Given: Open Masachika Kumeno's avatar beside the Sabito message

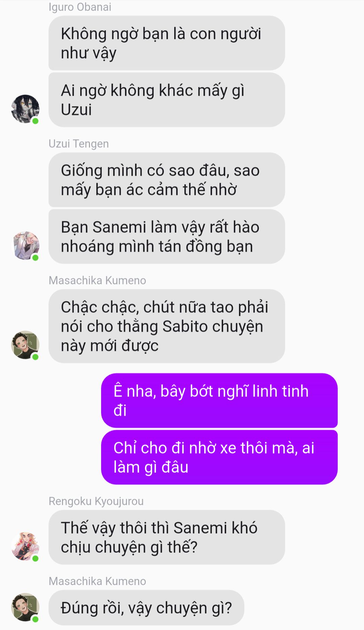Looking at the screenshot, I should (x=25, y=345).
